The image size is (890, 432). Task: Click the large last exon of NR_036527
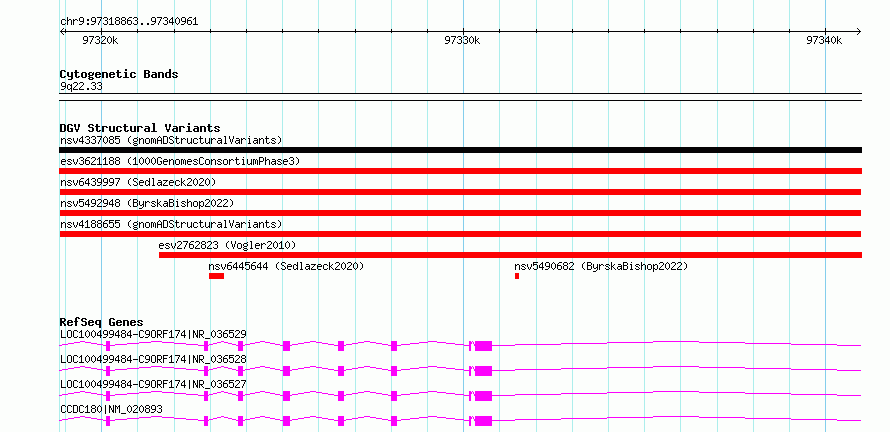click(484, 396)
